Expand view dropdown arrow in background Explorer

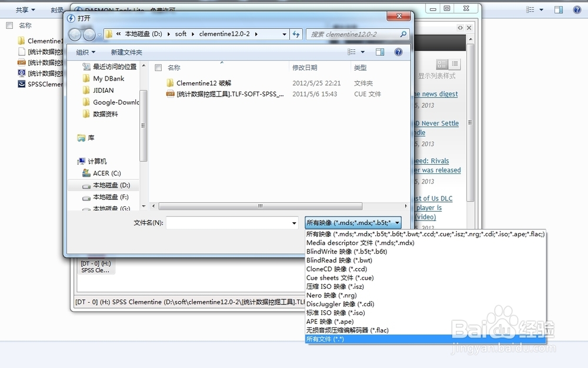coord(541,10)
